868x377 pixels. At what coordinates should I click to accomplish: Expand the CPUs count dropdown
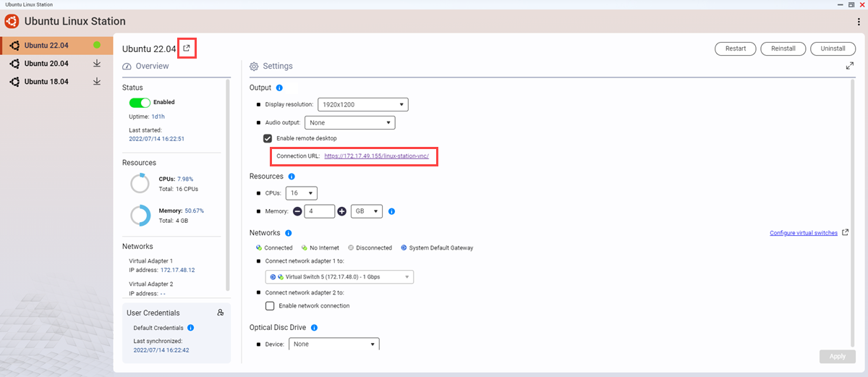click(x=301, y=193)
